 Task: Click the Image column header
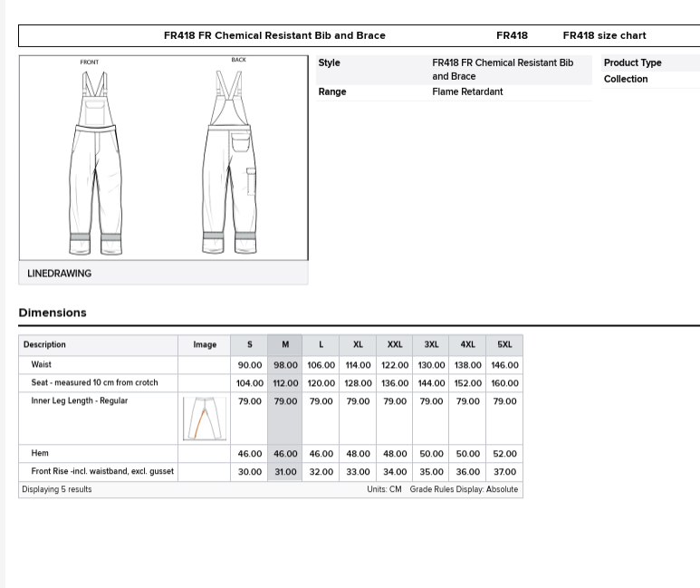205,345
